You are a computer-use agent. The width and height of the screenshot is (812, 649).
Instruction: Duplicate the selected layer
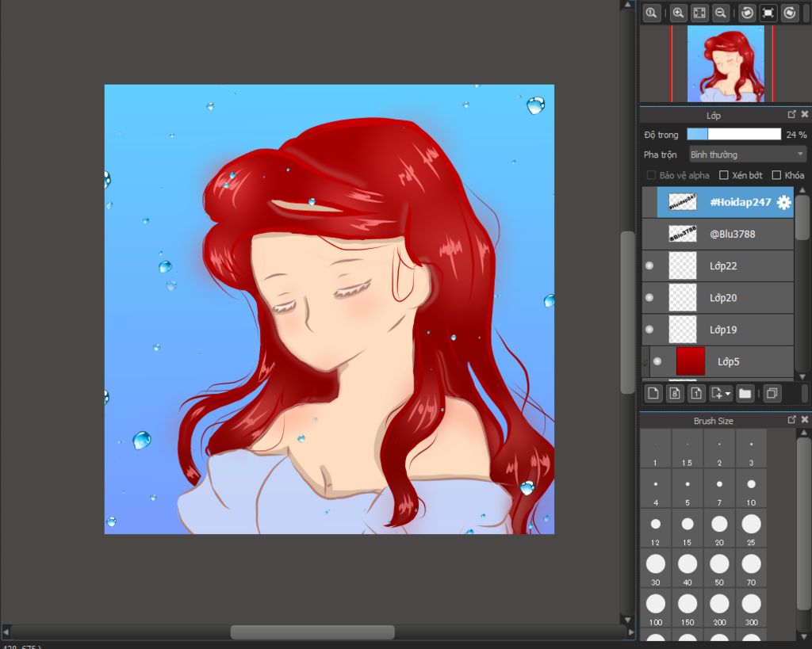pyautogui.click(x=772, y=394)
